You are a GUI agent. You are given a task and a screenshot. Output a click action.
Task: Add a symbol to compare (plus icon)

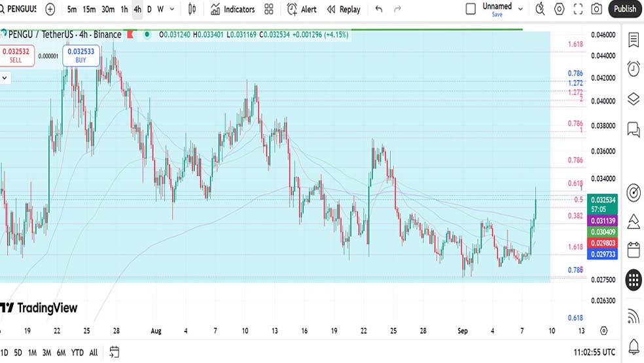click(x=50, y=9)
